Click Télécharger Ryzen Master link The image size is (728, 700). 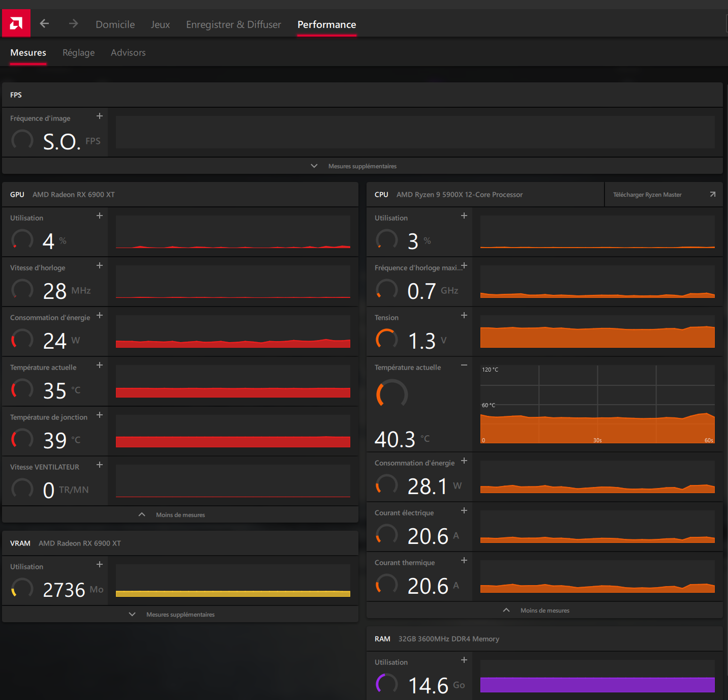click(x=647, y=195)
